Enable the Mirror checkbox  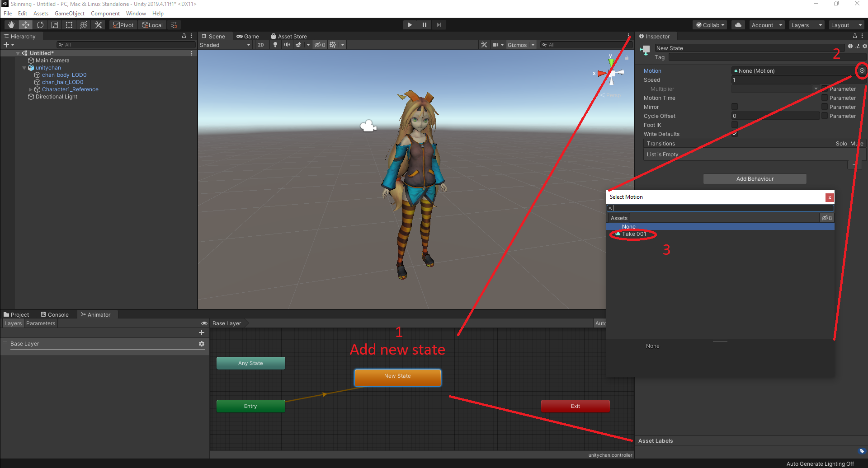pos(735,107)
